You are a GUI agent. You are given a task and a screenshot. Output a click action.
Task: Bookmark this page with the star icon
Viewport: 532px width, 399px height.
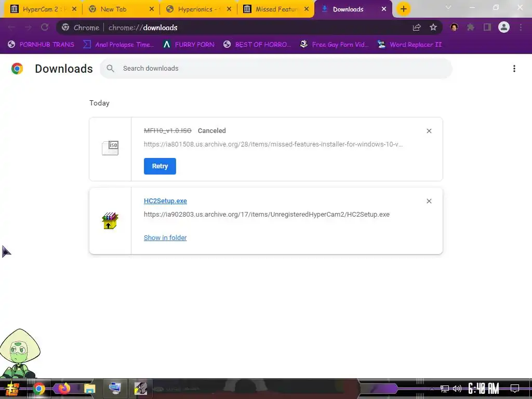[x=433, y=28]
